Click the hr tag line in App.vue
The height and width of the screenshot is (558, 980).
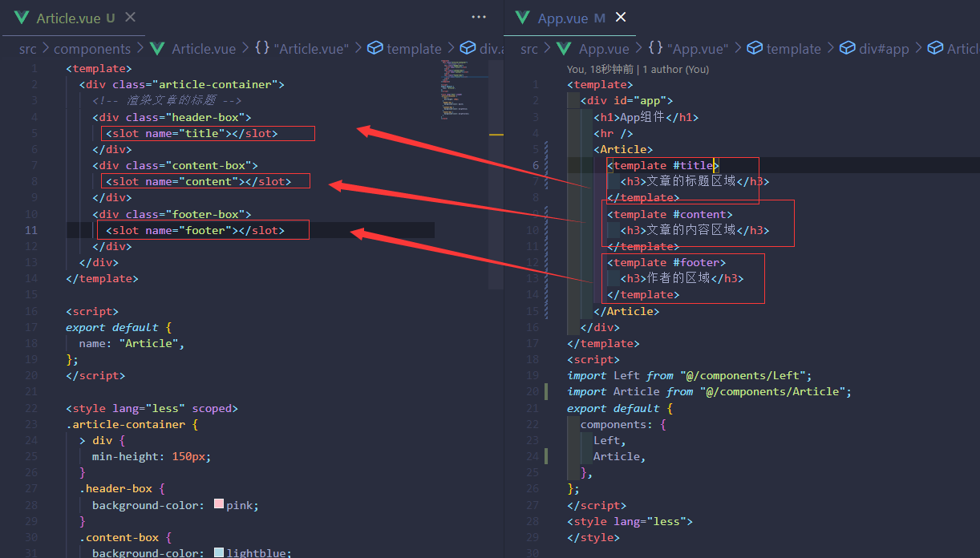pyautogui.click(x=614, y=133)
